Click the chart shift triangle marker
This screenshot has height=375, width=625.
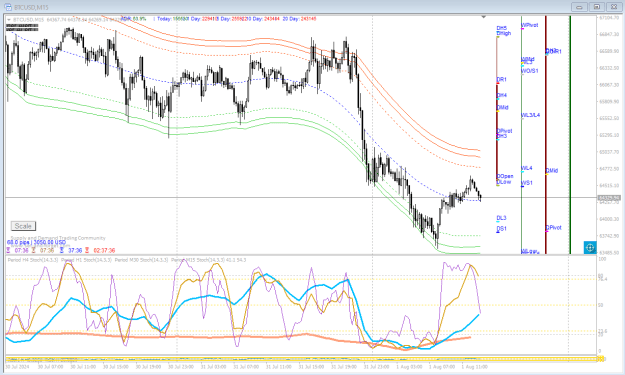point(483,17)
